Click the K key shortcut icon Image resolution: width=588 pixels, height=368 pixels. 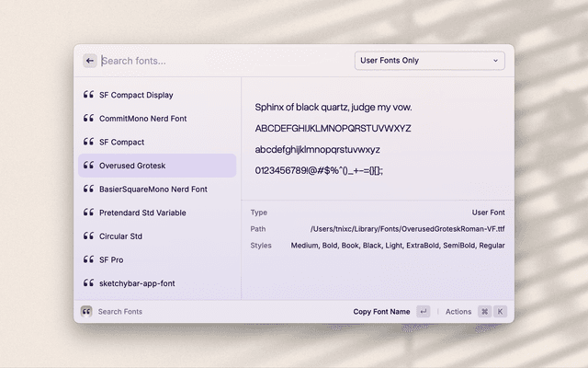(501, 312)
